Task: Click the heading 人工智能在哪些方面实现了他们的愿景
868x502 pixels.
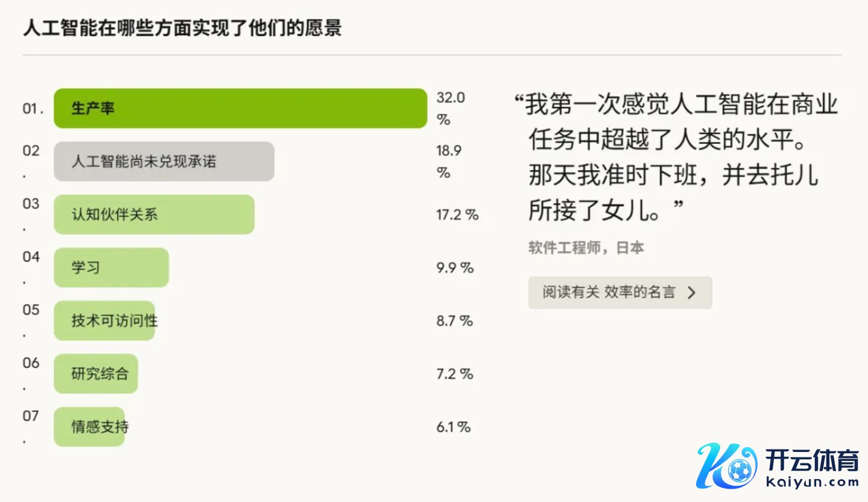Action: 182,28
